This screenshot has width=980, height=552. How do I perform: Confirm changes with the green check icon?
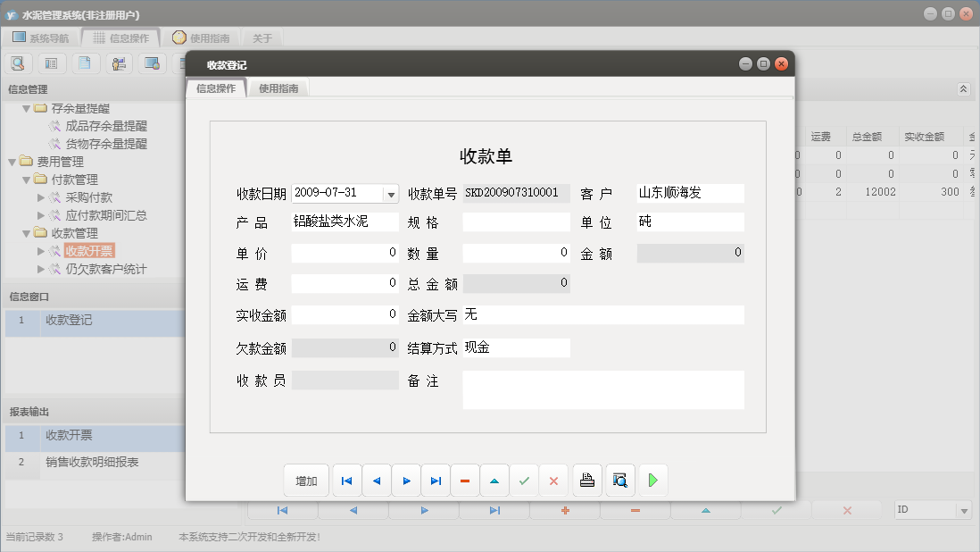pos(524,480)
